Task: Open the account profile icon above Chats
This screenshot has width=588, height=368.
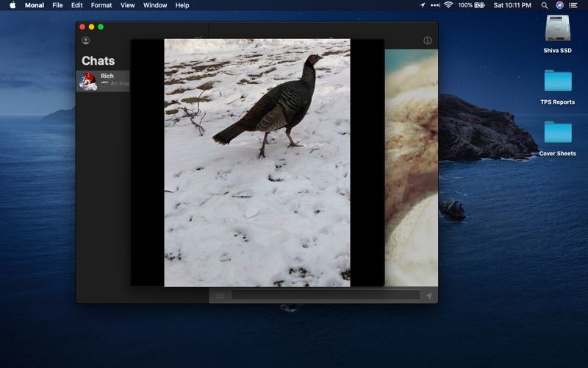Action: tap(85, 40)
